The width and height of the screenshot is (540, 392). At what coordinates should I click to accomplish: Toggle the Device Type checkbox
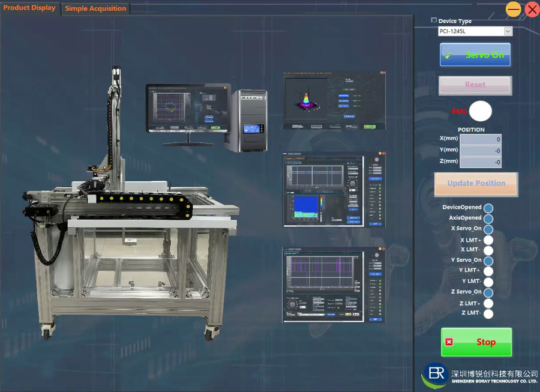point(434,20)
